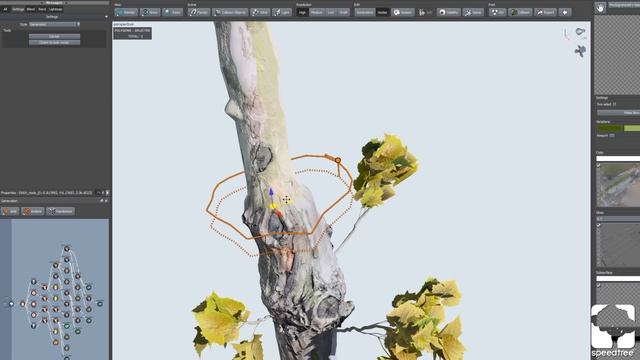Image resolution: width=640 pixels, height=360 pixels.
Task: Select the topmost node in the generation graph
Action: tap(67, 248)
